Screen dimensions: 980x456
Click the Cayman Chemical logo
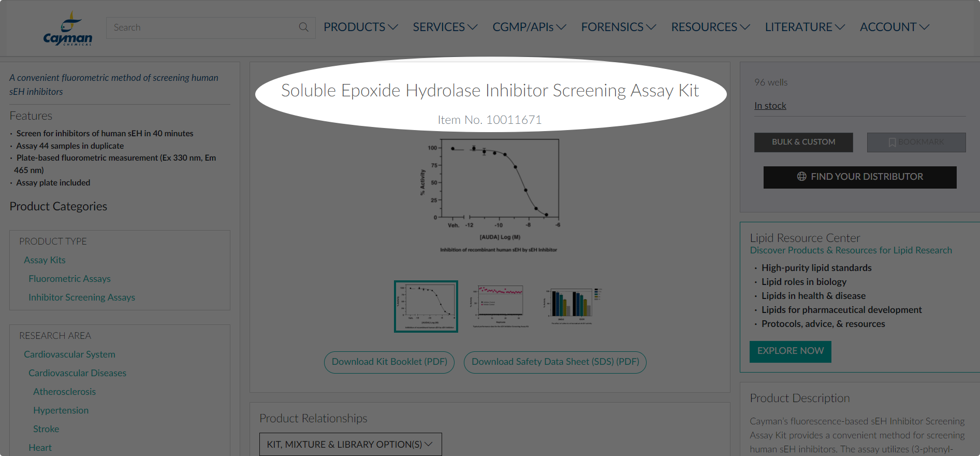68,30
